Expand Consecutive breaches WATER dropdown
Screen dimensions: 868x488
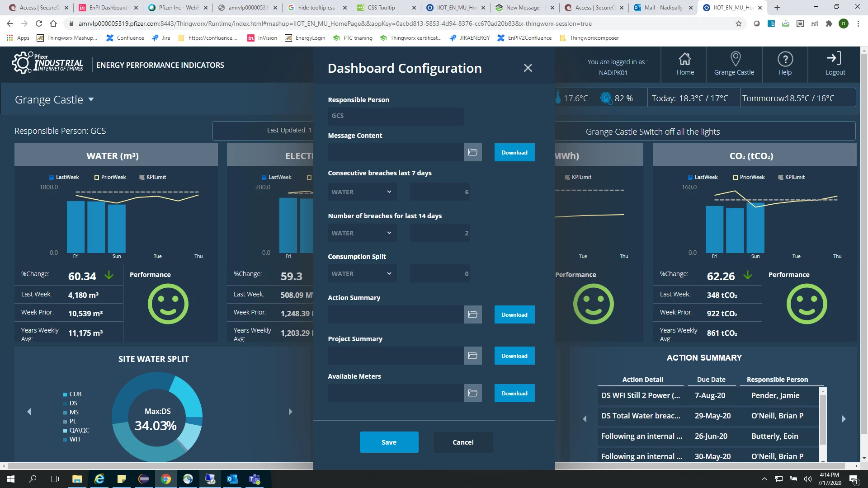click(362, 192)
